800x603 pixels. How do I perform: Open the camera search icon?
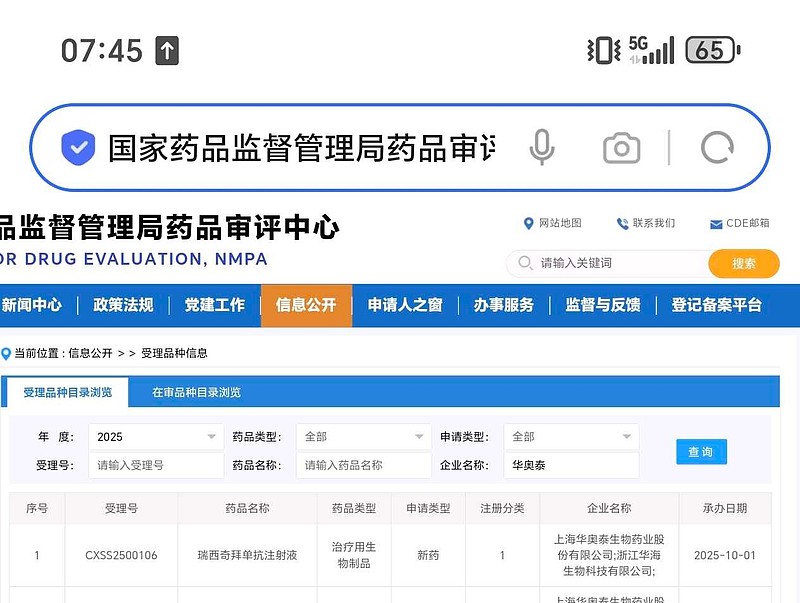621,148
